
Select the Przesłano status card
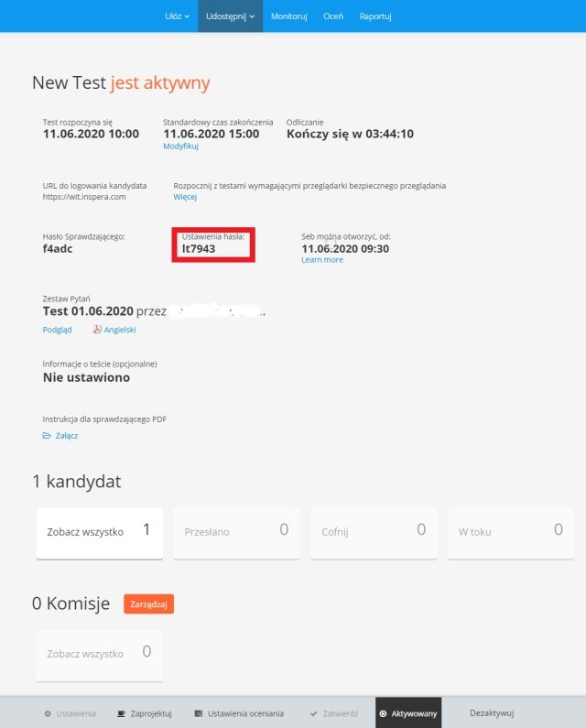(236, 533)
